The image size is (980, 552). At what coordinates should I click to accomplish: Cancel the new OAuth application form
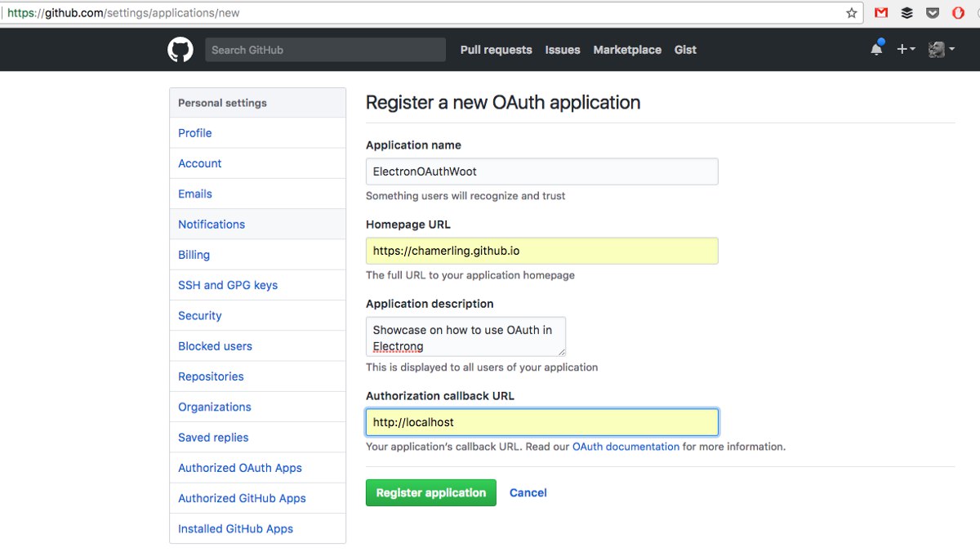[528, 492]
